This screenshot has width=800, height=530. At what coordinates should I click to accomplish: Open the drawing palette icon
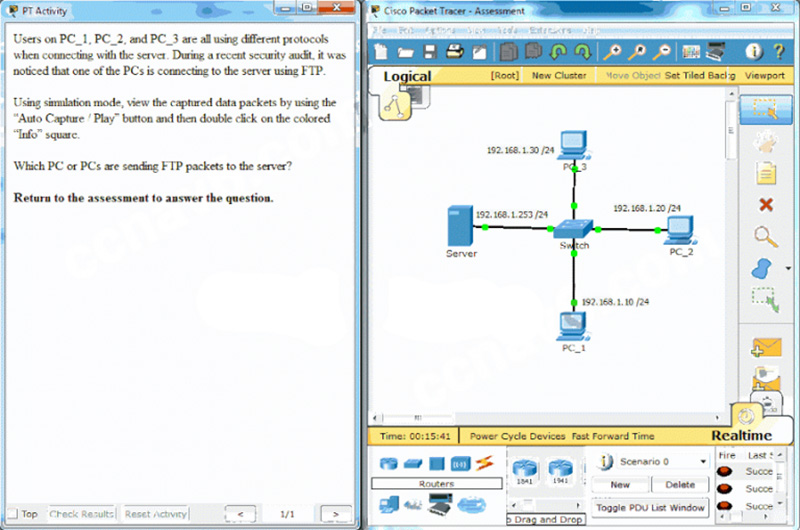[x=691, y=52]
